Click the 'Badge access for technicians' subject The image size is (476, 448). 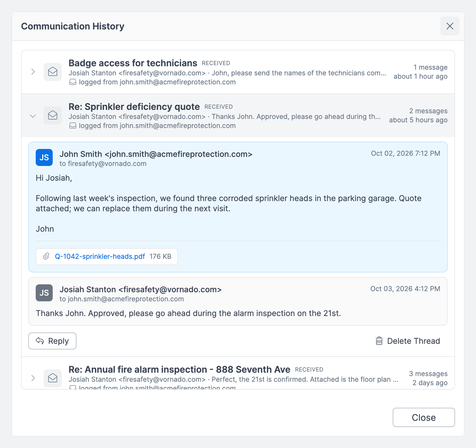pyautogui.click(x=133, y=63)
